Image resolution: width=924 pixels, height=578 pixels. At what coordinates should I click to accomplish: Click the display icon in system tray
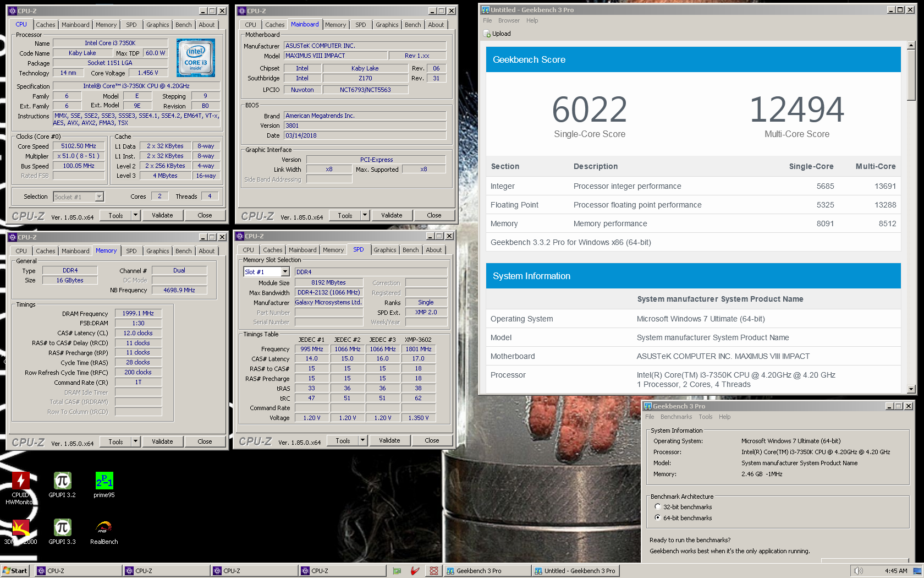[917, 571]
